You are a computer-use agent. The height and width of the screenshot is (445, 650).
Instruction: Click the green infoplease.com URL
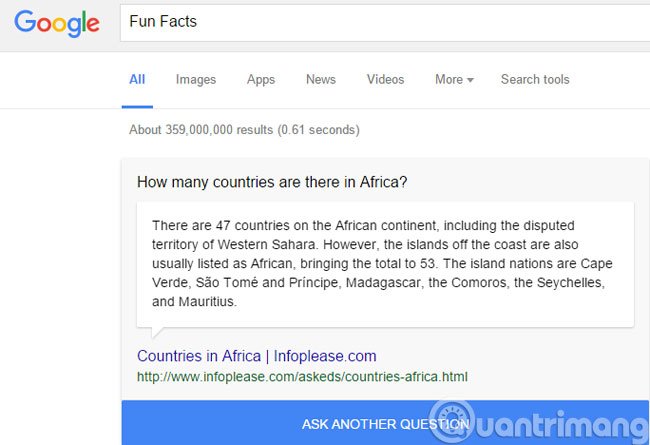(x=302, y=377)
